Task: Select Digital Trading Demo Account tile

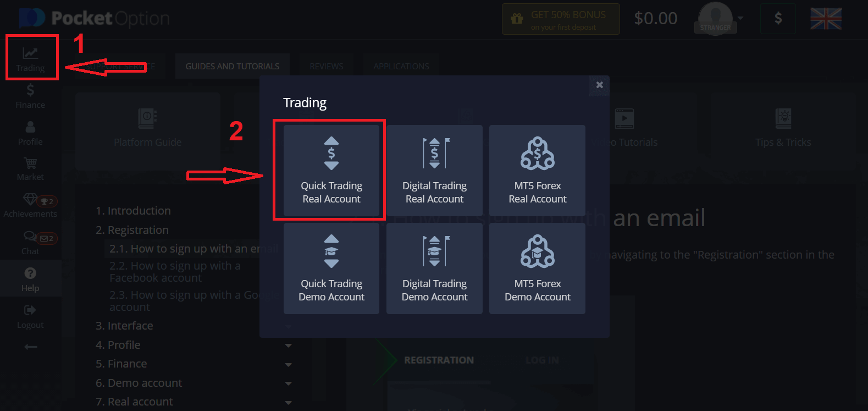Action: (434, 268)
